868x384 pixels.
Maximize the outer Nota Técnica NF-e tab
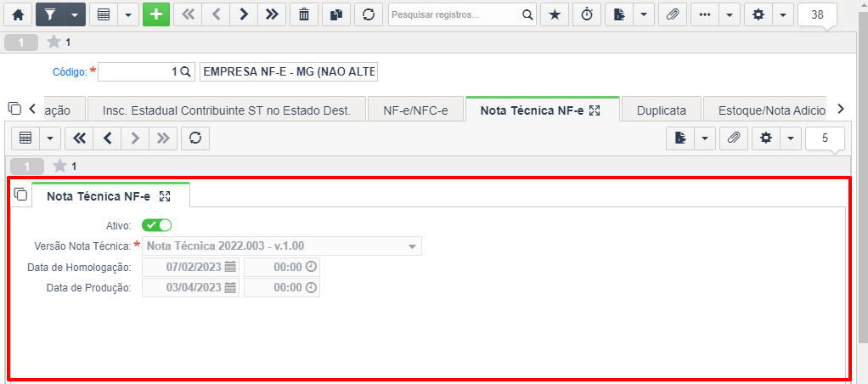pyautogui.click(x=595, y=110)
